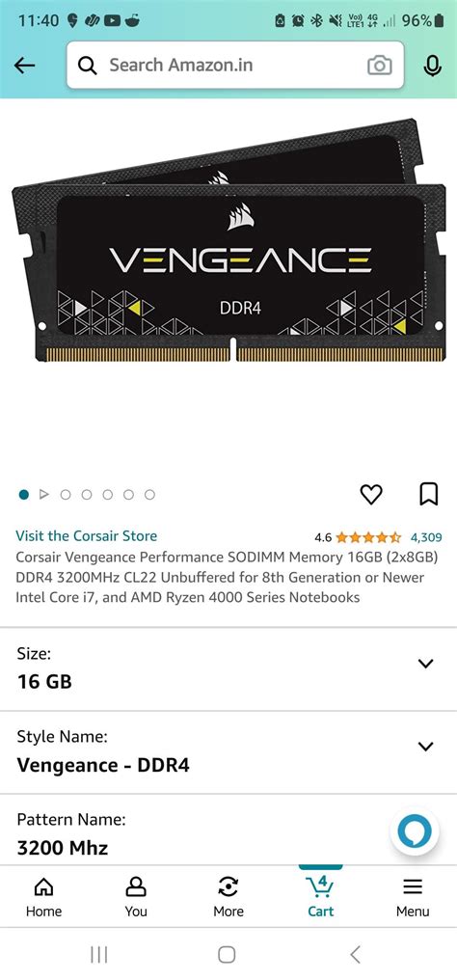Screen dimensions: 457x980
Task: Expand the Size 16 GB dropdown
Action: pos(228,668)
